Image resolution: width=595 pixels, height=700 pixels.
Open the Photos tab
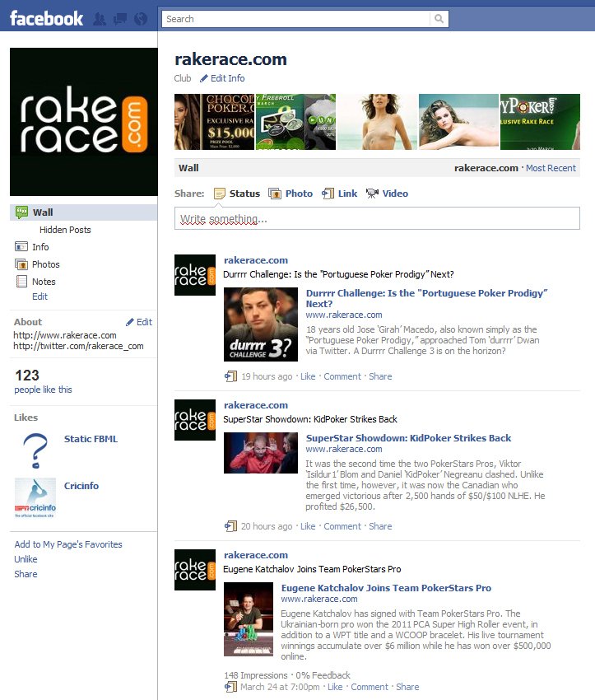46,264
